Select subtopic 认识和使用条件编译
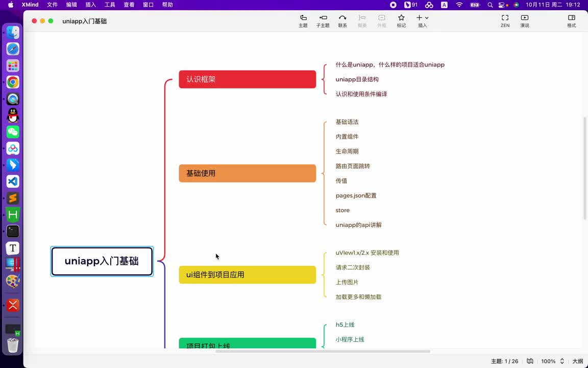 361,94
